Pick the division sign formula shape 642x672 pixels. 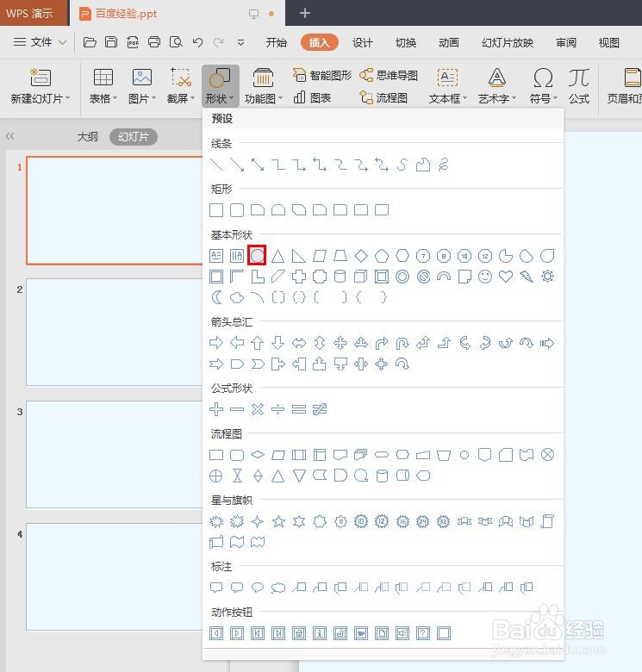pyautogui.click(x=277, y=409)
